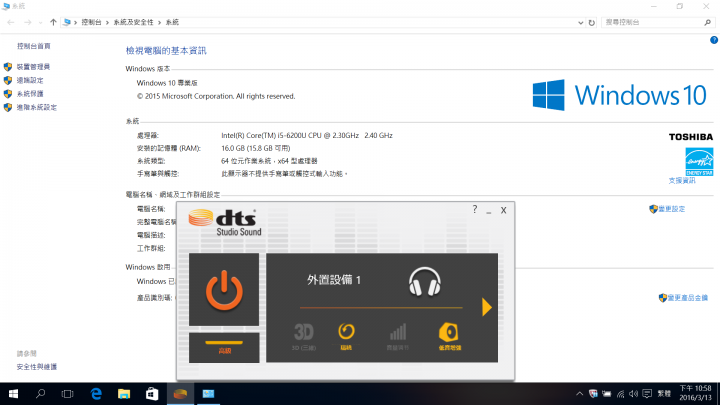Open 進階系統設定 link in sidebar
This screenshot has width=720, height=405.
(x=37, y=107)
